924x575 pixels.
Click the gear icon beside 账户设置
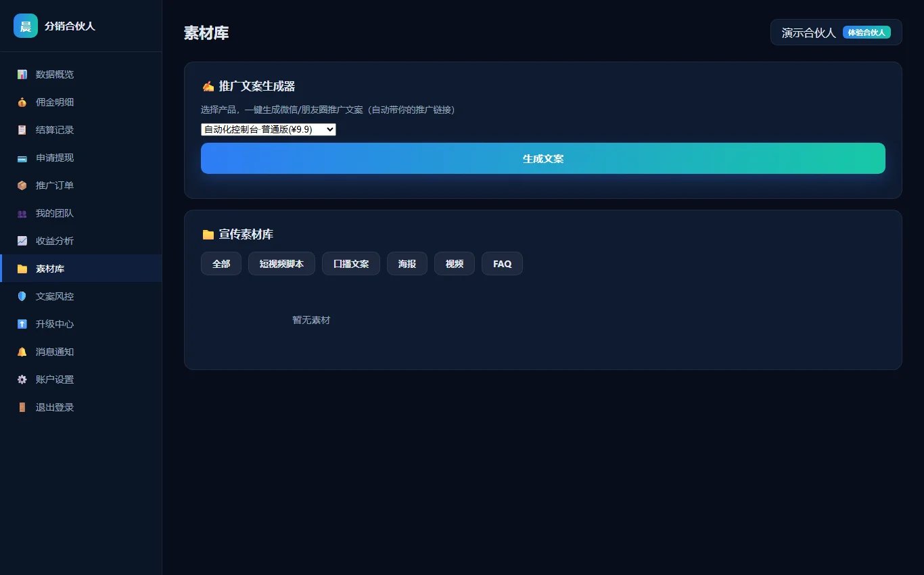(x=22, y=379)
